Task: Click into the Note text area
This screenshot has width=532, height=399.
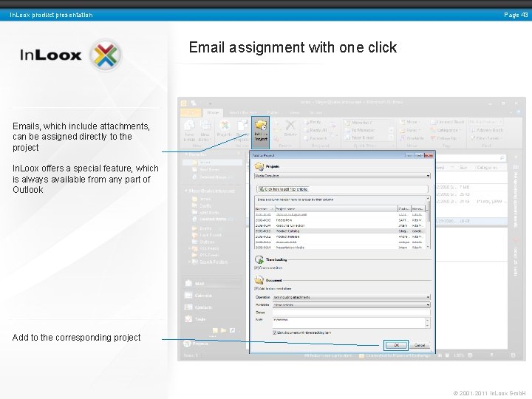Action: [x=349, y=323]
